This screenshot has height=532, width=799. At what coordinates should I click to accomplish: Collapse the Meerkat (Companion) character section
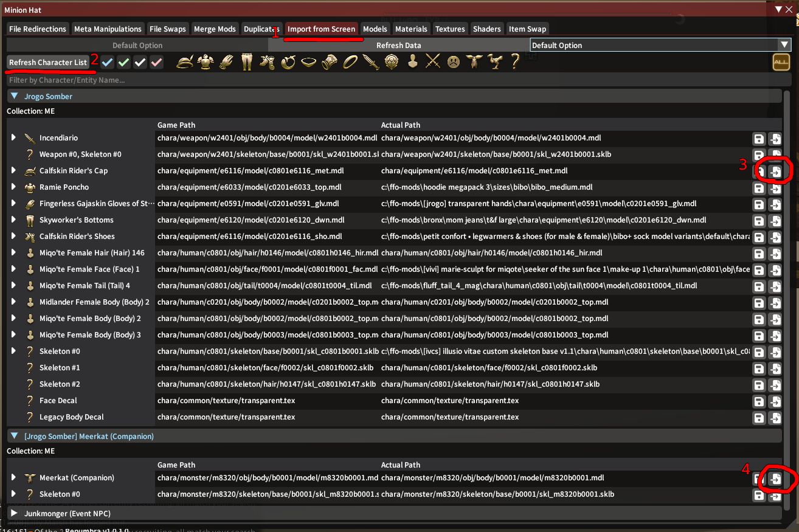point(15,436)
